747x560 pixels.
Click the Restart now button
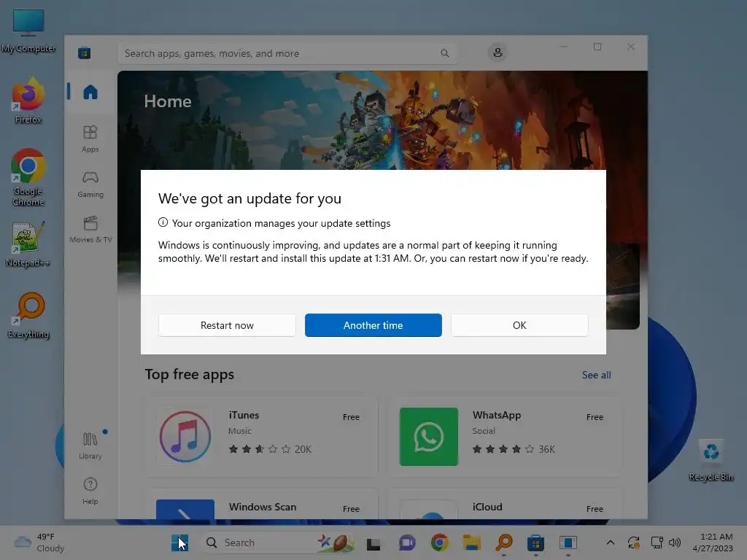point(227,325)
